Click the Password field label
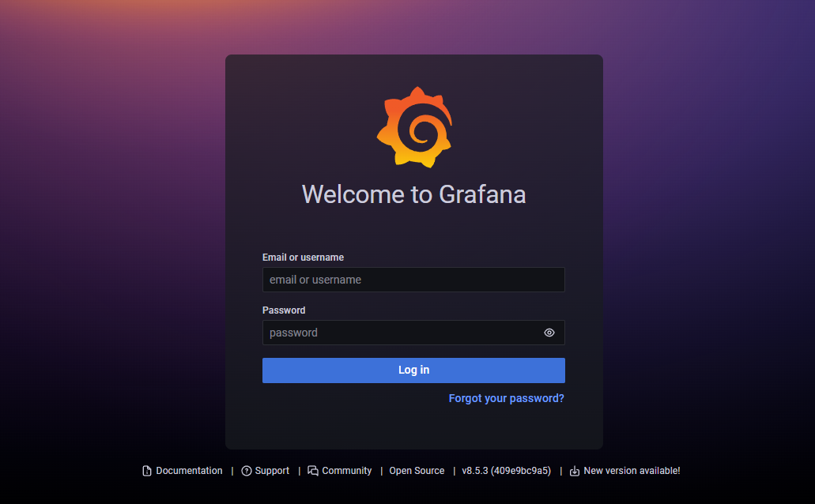The width and height of the screenshot is (815, 504). click(x=284, y=310)
